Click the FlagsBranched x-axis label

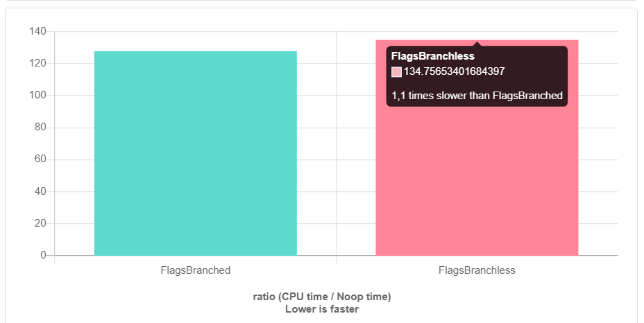coord(195,270)
